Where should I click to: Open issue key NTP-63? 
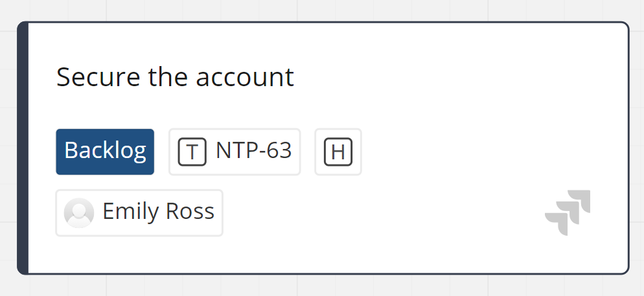pyautogui.click(x=253, y=151)
